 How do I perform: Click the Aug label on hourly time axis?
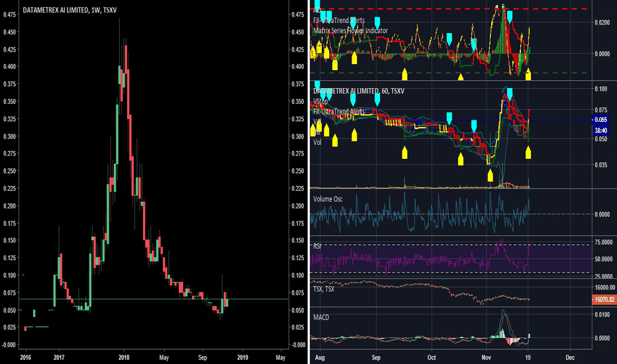point(320,357)
